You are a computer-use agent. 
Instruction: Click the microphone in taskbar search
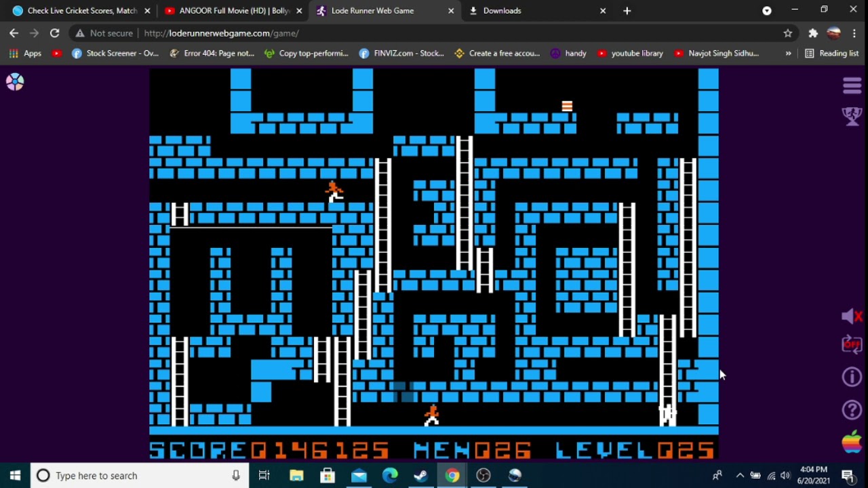click(x=235, y=476)
